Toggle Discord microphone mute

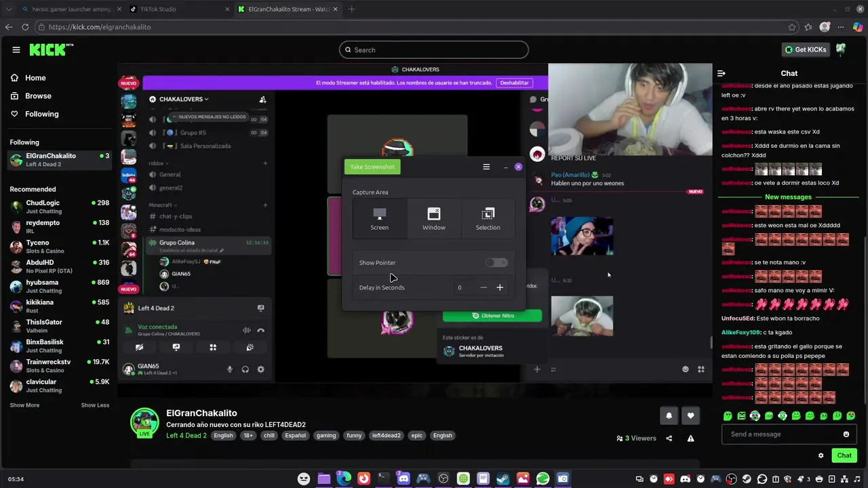(x=229, y=369)
